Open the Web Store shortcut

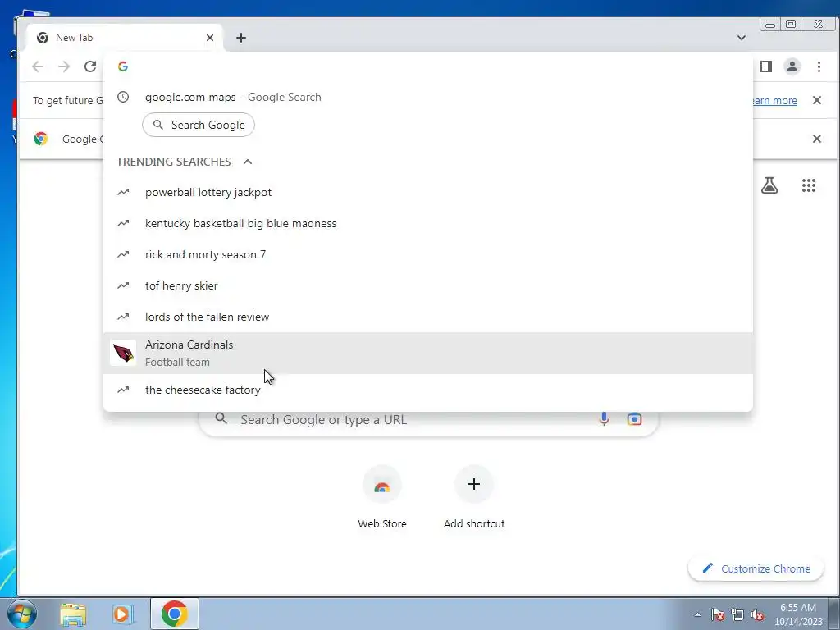click(382, 497)
